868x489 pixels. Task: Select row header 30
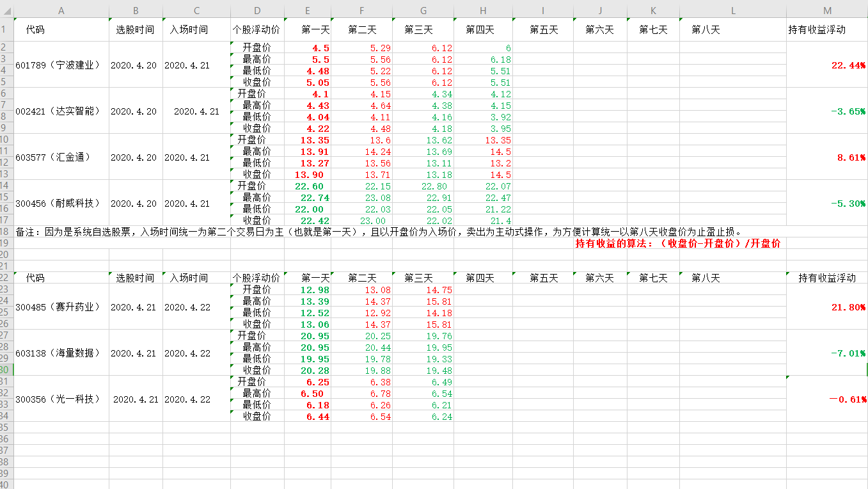[x=6, y=370]
